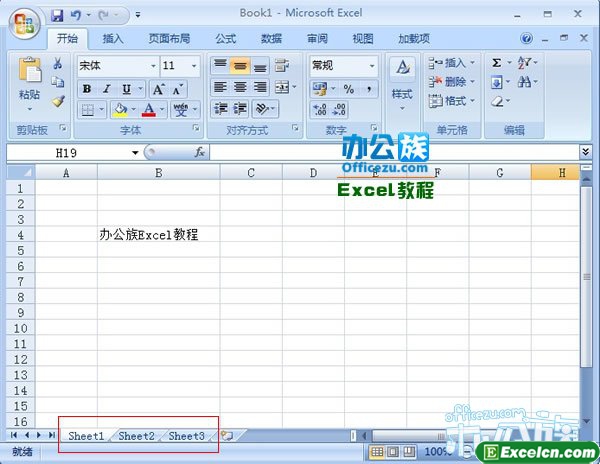This screenshot has width=600, height=464.
Task: Undo the last action
Action: [x=76, y=15]
